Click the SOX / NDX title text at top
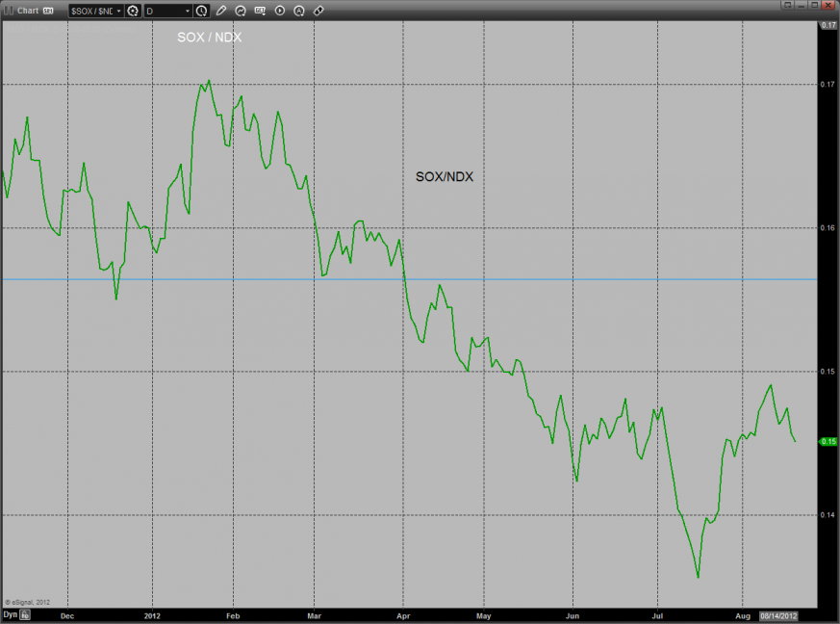Image resolution: width=840 pixels, height=624 pixels. click(210, 38)
